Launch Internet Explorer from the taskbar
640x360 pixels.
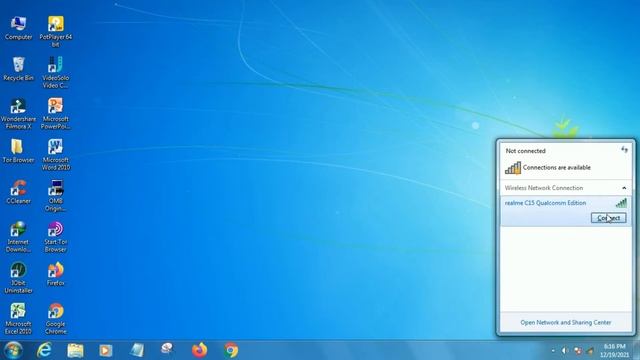44,350
